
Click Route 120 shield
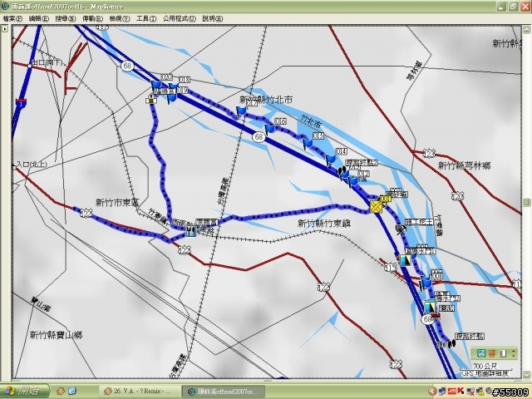pyautogui.click(x=457, y=196)
